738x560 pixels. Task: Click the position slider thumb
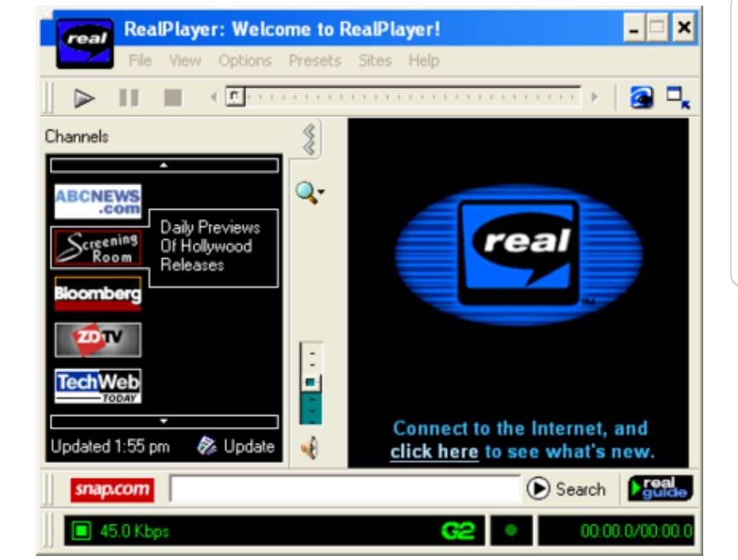(x=235, y=97)
